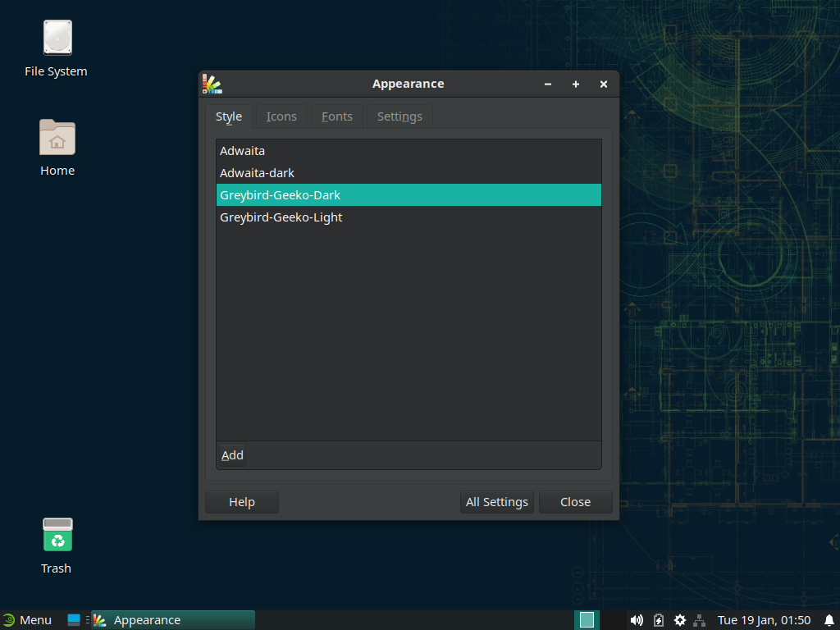Open the notifications bell icon

click(x=829, y=620)
